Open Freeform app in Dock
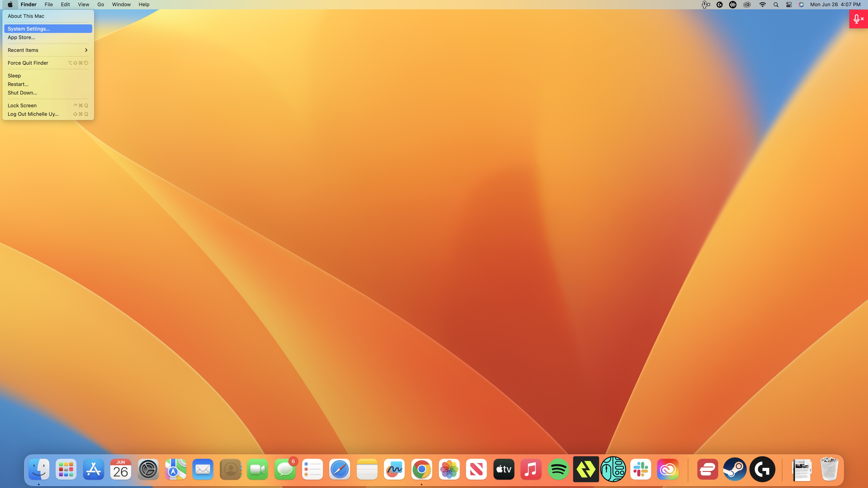Screen dimensions: 868x488 click(x=394, y=469)
